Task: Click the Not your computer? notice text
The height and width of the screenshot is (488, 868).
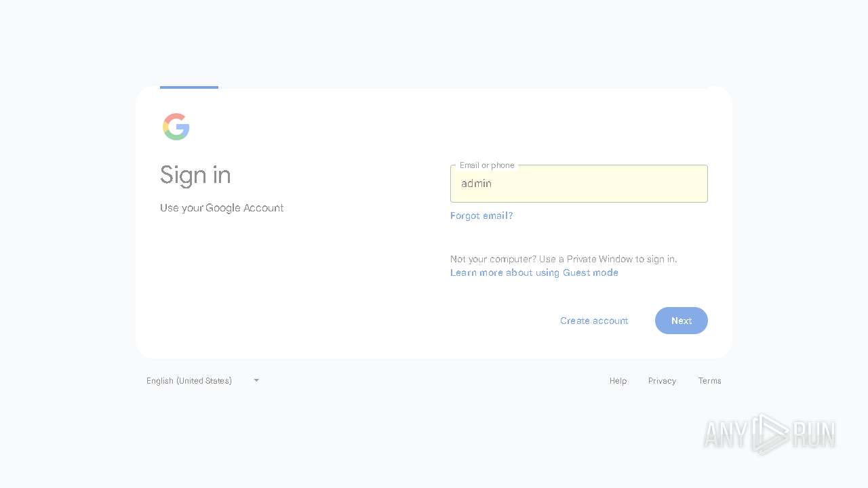Action: [x=564, y=259]
